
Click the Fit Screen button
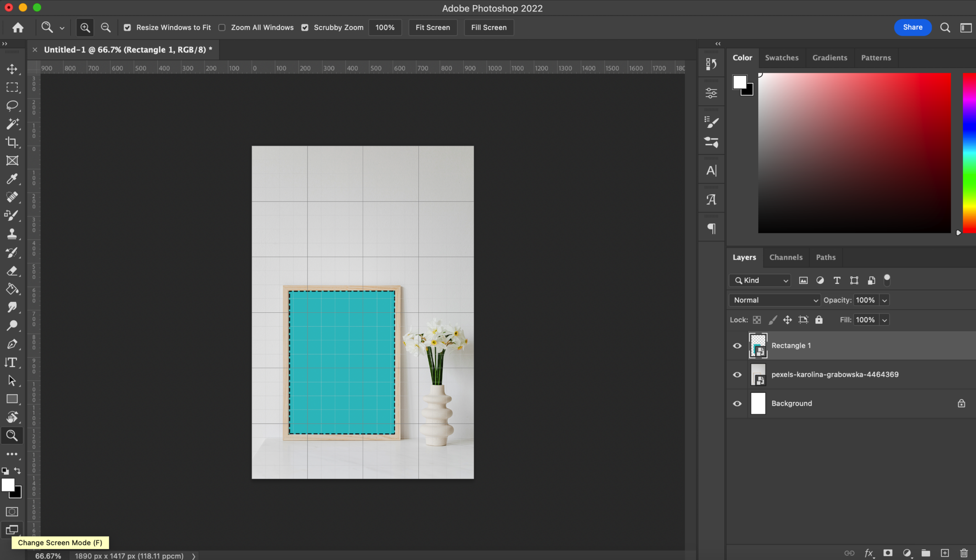click(432, 27)
